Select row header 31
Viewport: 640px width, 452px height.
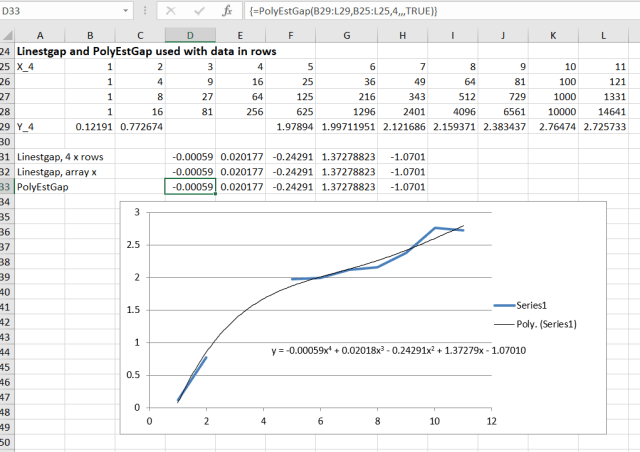point(7,157)
